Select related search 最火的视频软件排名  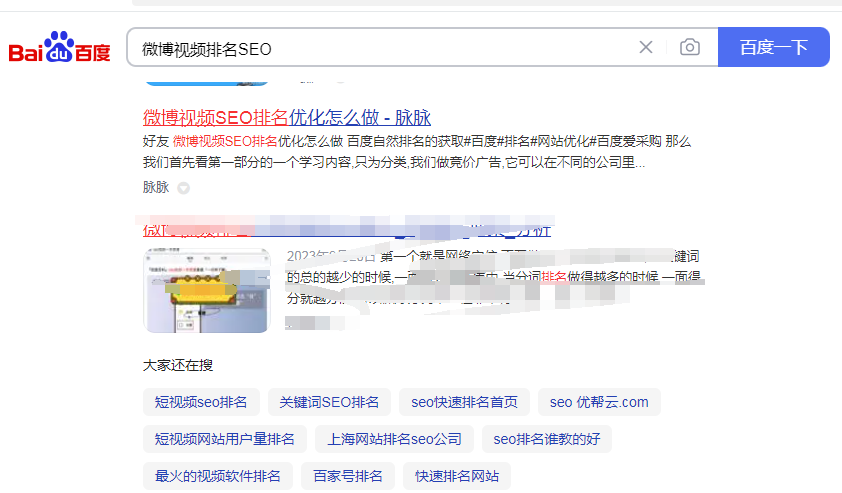(217, 476)
